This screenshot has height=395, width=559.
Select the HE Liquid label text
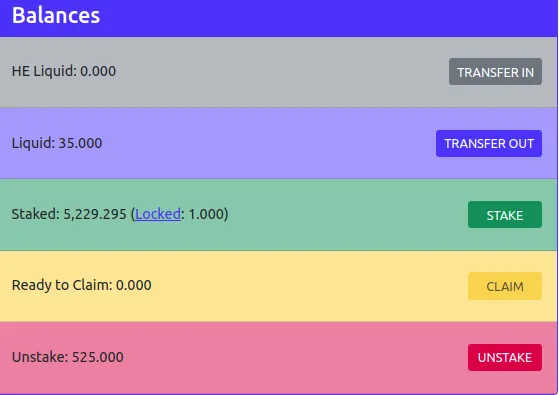tap(44, 71)
